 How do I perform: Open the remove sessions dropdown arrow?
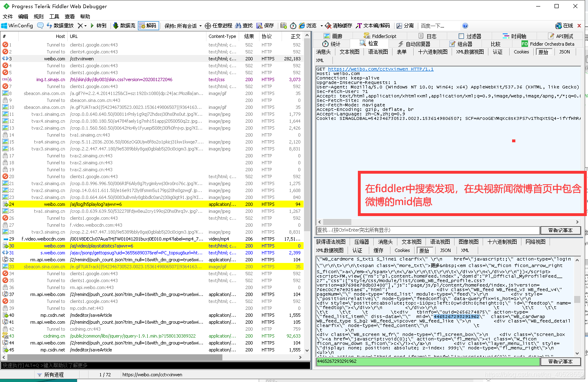(x=86, y=25)
